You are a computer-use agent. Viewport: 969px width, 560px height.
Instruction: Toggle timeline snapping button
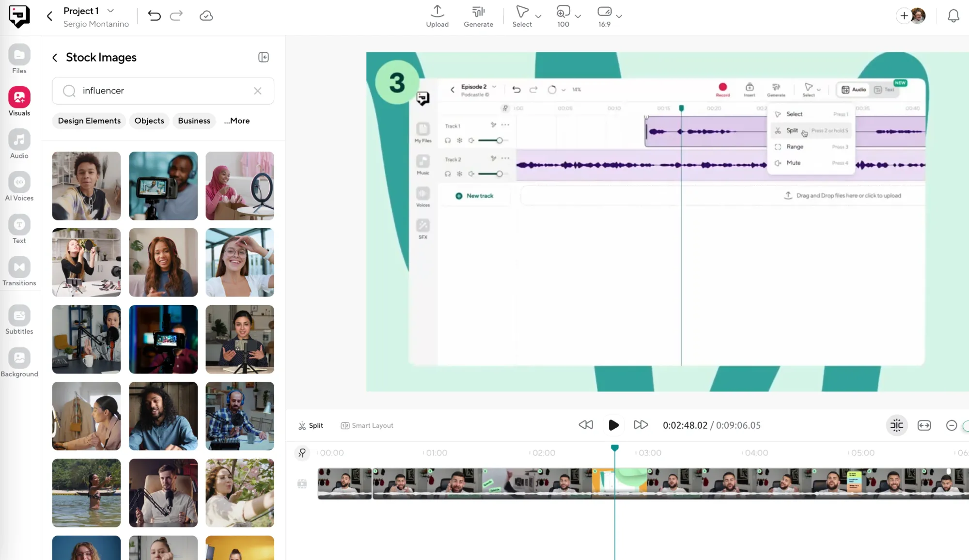(x=896, y=425)
